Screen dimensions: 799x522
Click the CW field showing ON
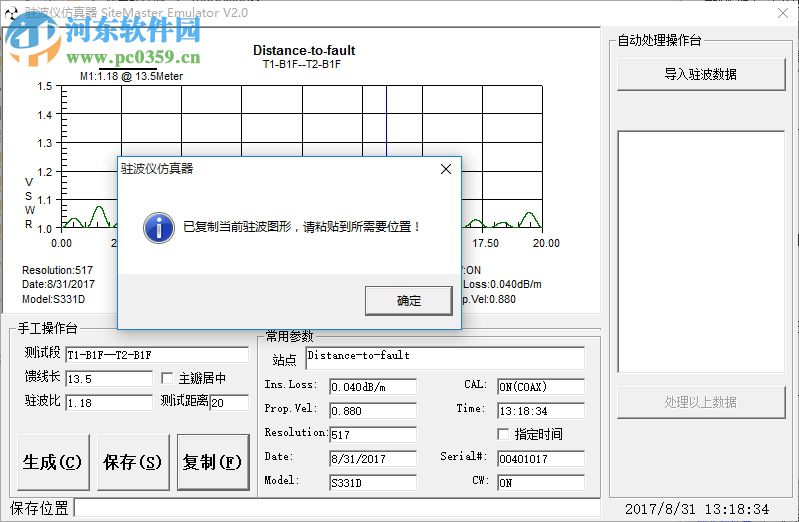point(541,483)
